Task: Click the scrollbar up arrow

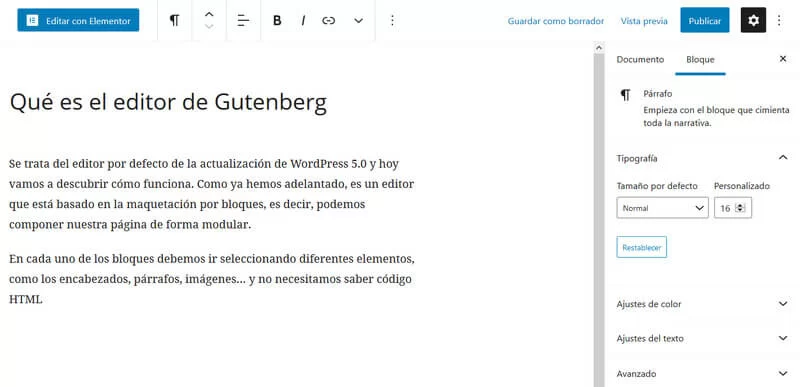Action: [599, 48]
